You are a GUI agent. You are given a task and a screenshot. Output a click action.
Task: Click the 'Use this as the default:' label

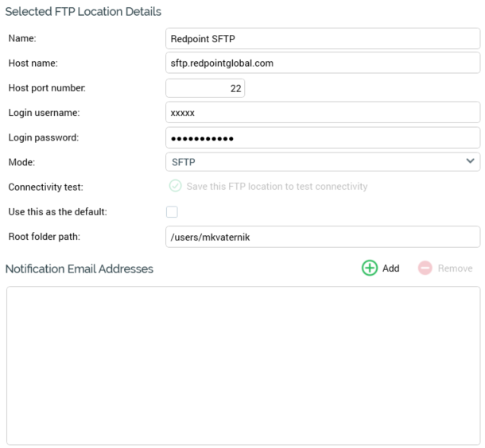(57, 212)
